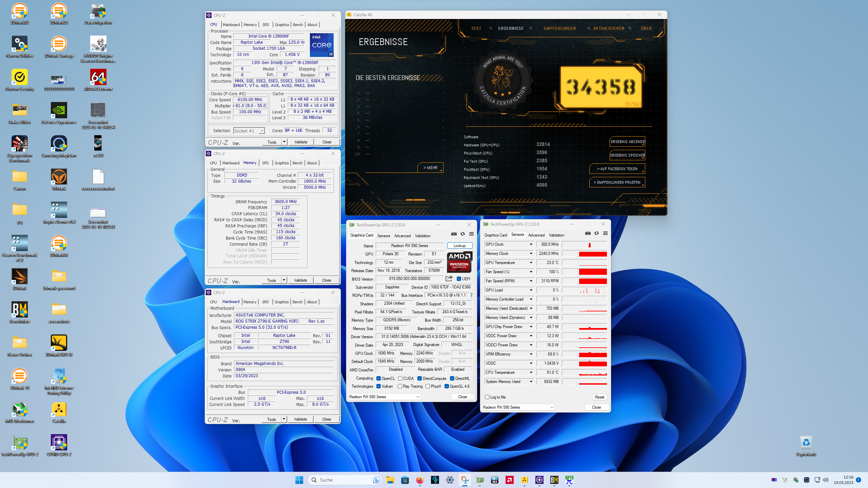Toggle the Vulkan checkbox in GPU-Z

tap(378, 386)
